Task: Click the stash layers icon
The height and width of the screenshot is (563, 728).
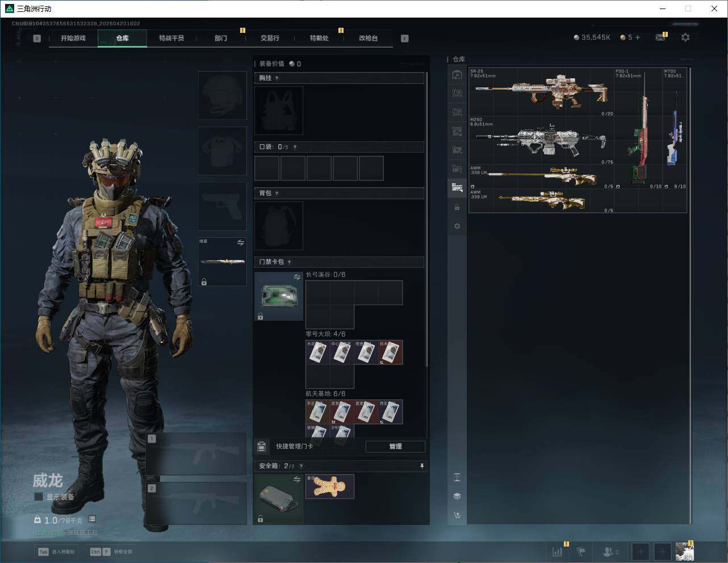Action: [x=457, y=496]
